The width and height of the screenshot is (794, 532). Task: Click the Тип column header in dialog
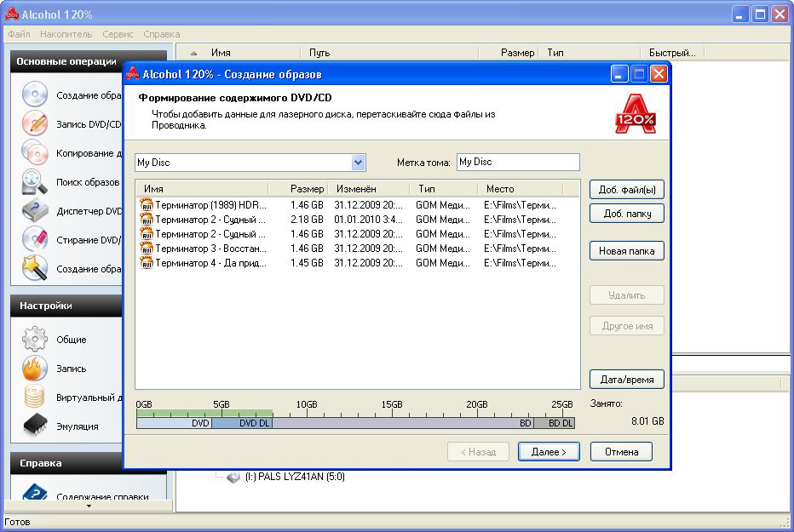tap(444, 189)
